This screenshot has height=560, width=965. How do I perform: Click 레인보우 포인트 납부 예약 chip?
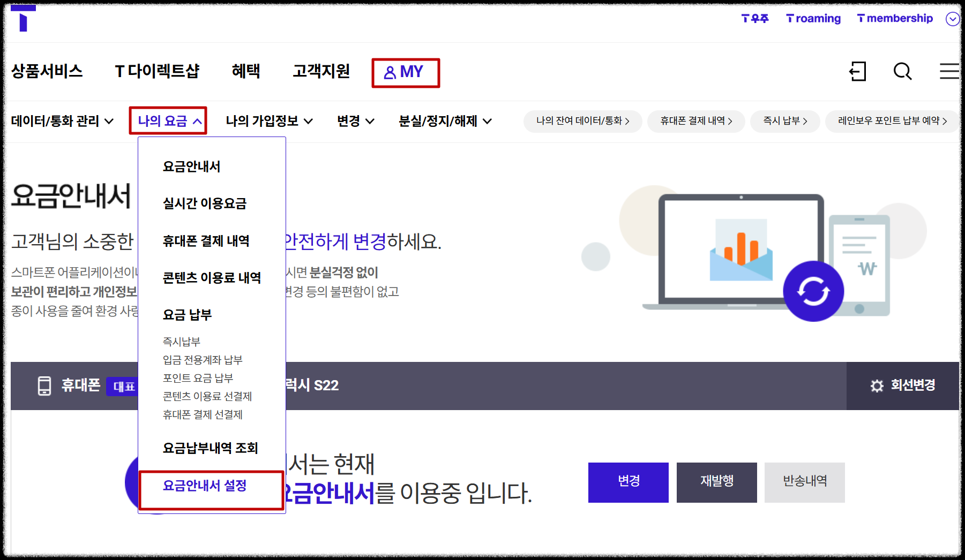point(892,121)
